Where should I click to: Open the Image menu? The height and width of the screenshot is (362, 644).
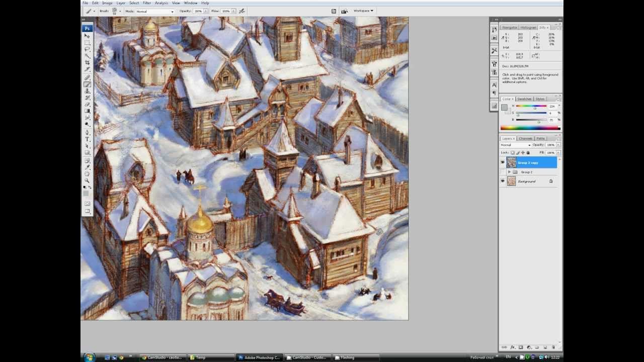click(x=107, y=3)
